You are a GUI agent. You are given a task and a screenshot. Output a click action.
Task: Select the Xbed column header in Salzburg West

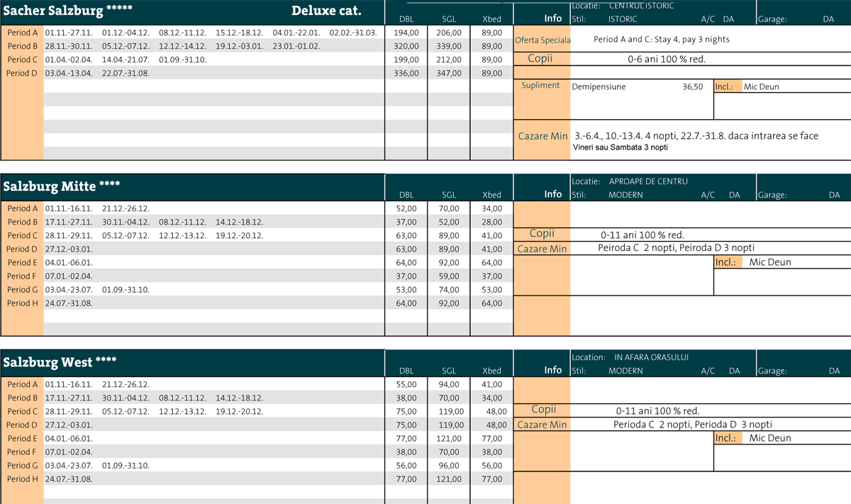(491, 371)
